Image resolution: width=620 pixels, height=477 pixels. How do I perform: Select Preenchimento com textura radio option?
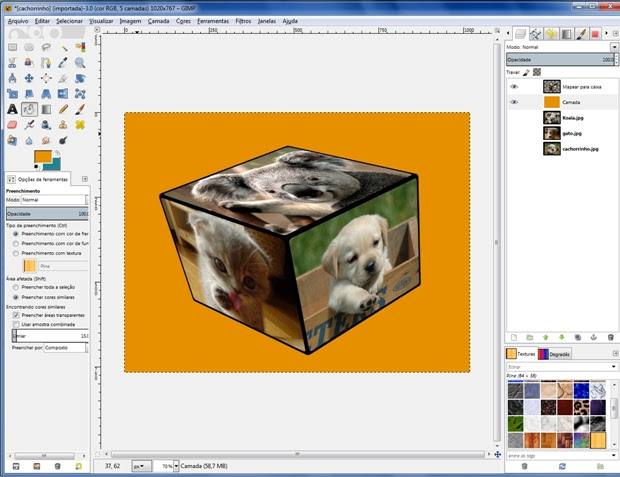point(16,253)
